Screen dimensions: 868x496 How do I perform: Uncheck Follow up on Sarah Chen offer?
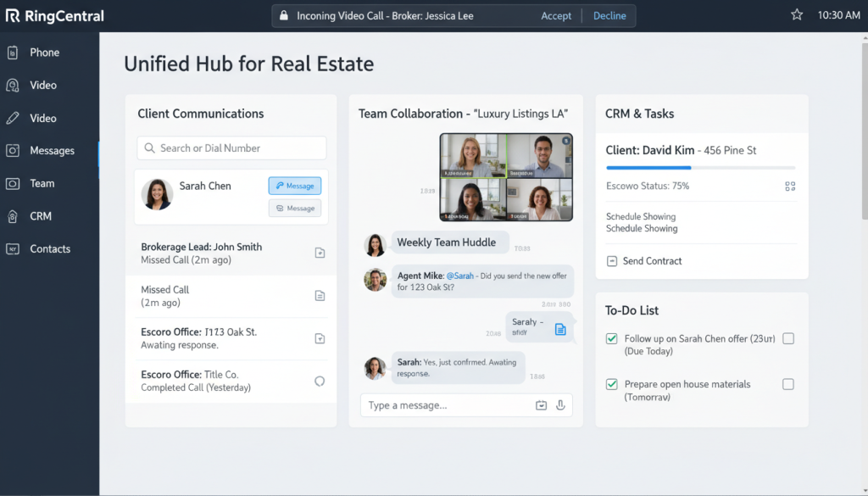point(612,339)
